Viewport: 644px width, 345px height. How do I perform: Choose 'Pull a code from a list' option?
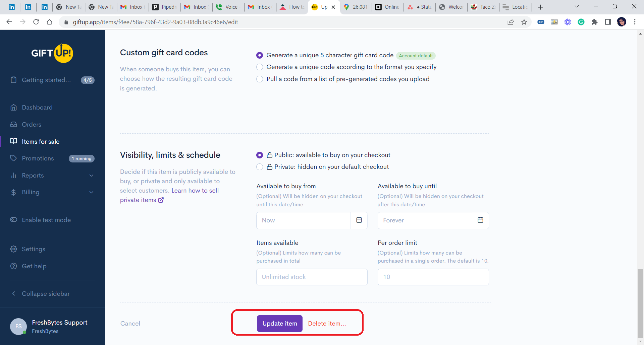coord(260,79)
